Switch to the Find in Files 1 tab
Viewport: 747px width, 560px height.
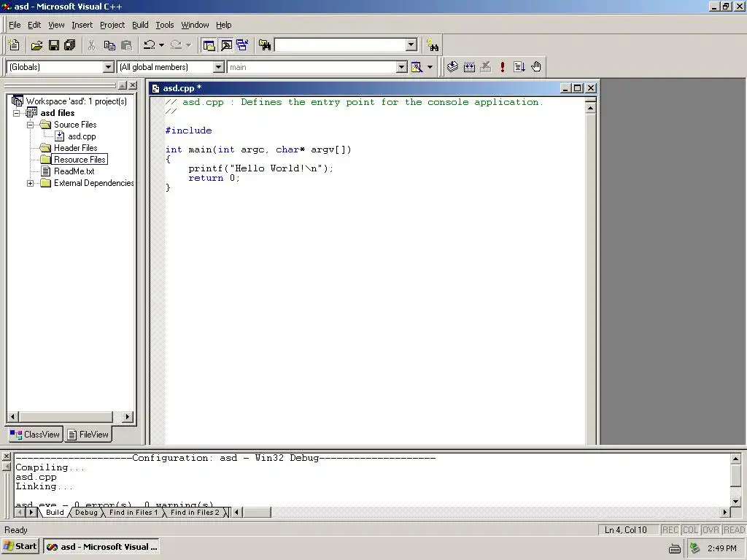133,513
